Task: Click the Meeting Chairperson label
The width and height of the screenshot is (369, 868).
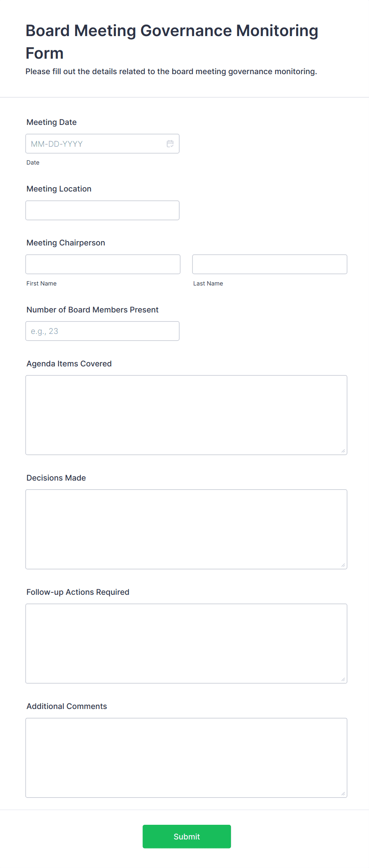Action: pyautogui.click(x=66, y=243)
